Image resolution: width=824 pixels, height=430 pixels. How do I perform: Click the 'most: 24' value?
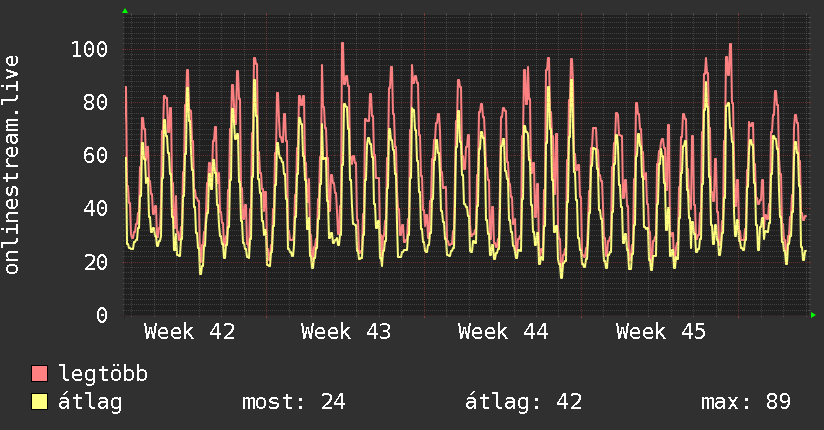click(x=293, y=402)
